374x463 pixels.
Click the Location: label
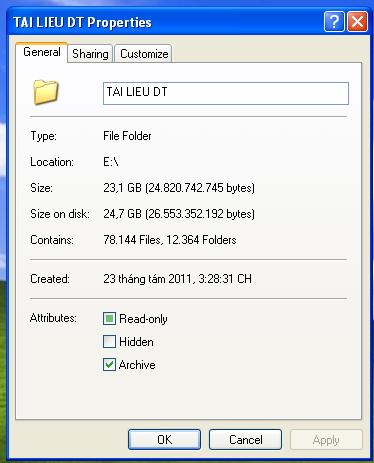pyautogui.click(x=52, y=162)
